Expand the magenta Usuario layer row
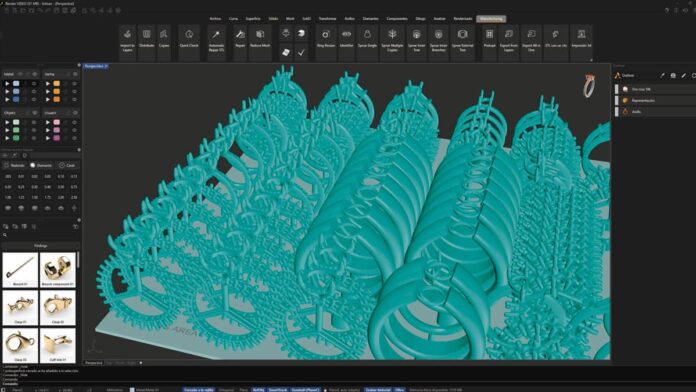The image size is (696, 392). point(47,138)
